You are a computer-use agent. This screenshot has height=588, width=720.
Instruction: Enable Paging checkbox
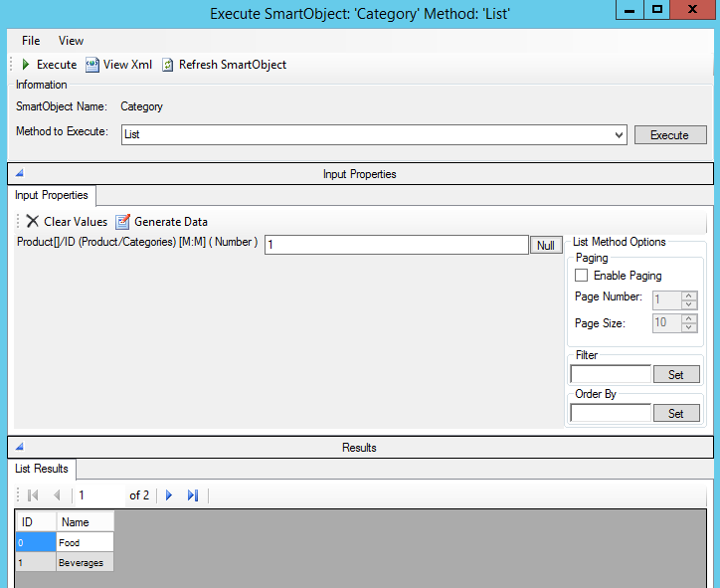coord(582,276)
